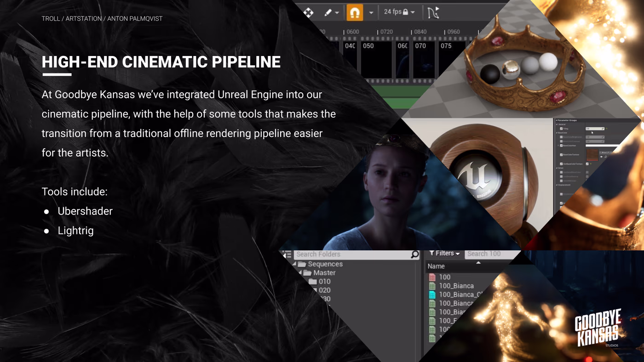This screenshot has width=644, height=362.
Task: Open the Filters dropdown in content browser
Action: pyautogui.click(x=445, y=253)
